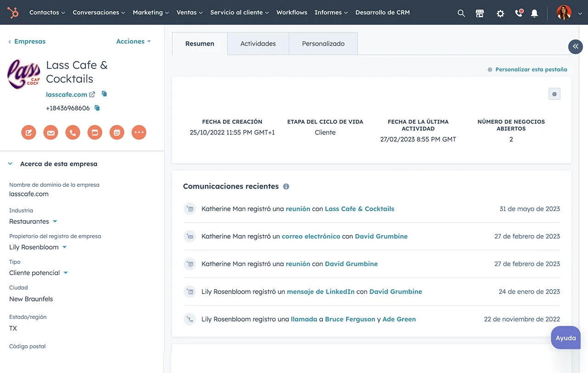This screenshot has height=373, width=588.
Task: Change owner via Lily Rosenbloom dropdown
Action: coord(38,247)
